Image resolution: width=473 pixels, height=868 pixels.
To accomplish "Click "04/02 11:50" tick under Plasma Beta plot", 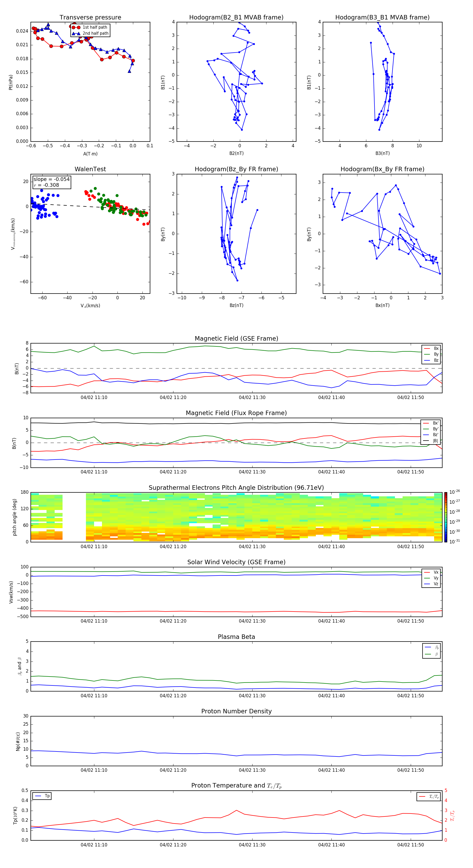I will coord(411,696).
